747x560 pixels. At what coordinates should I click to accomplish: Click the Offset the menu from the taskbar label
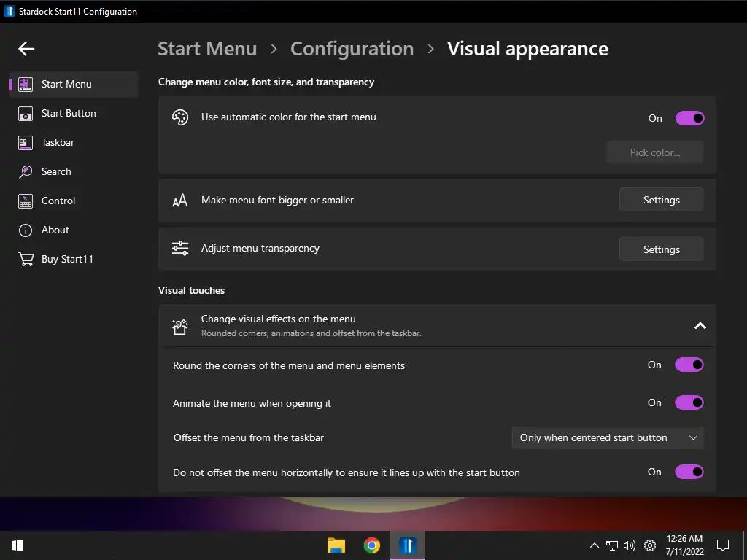coord(248,437)
